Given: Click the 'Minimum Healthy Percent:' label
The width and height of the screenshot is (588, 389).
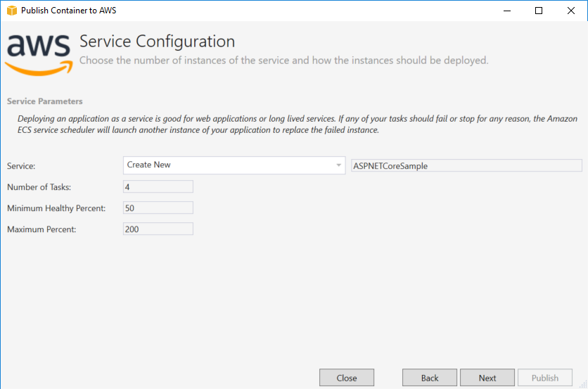Looking at the screenshot, I should point(56,208).
